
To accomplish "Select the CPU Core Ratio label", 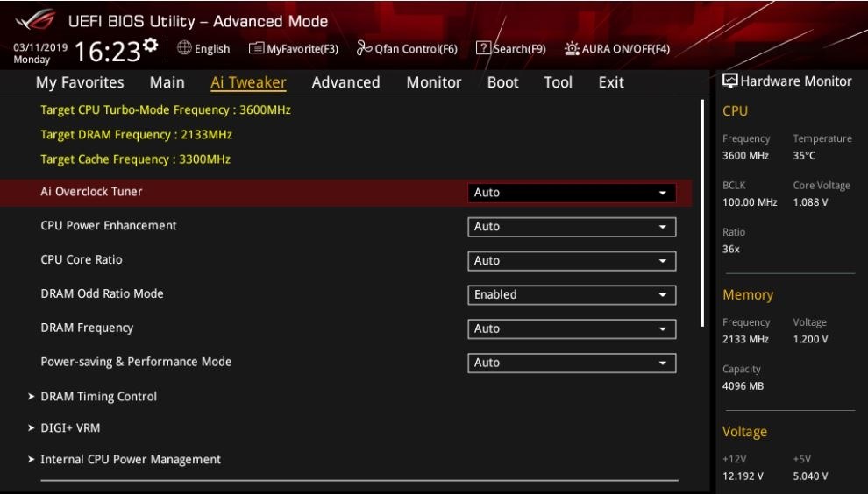I will (x=82, y=259).
